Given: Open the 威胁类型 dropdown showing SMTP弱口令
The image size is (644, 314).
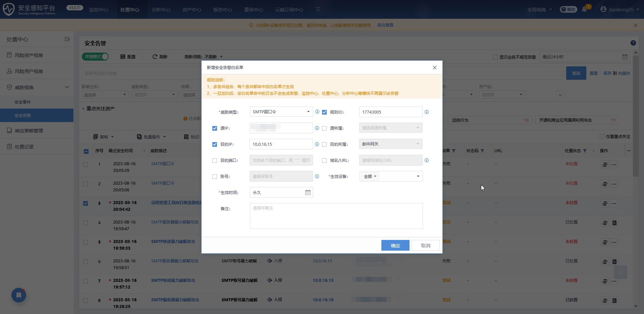Looking at the screenshot, I should 281,112.
